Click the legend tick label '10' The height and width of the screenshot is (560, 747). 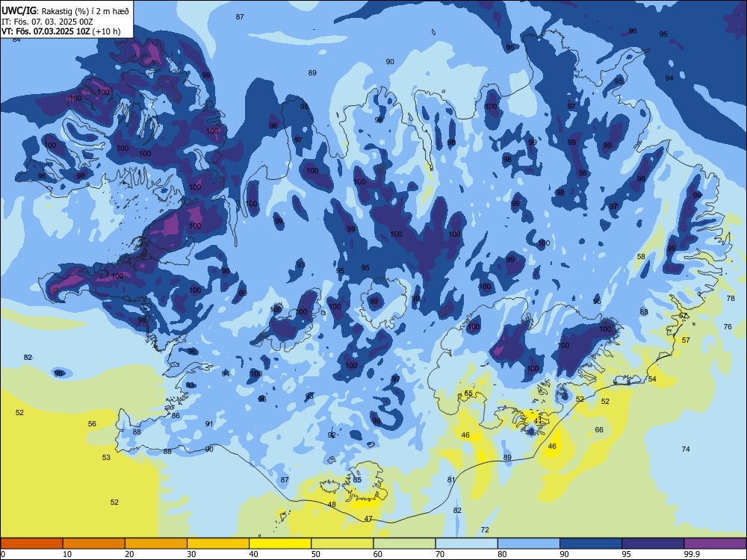[x=67, y=554]
